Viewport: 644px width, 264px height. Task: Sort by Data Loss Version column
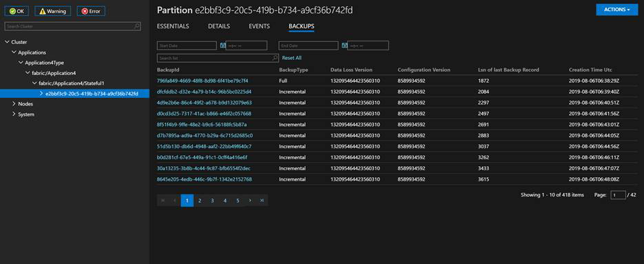351,70
